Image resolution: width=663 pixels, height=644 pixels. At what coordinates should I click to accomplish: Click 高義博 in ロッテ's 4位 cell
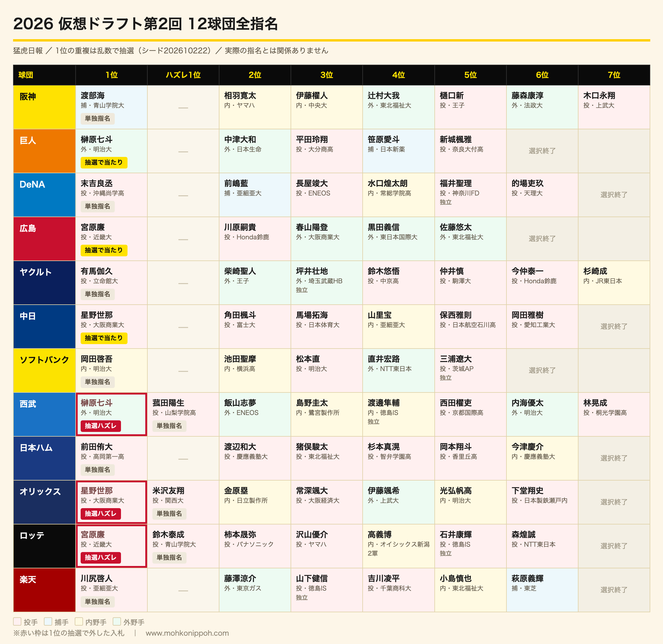380,534
